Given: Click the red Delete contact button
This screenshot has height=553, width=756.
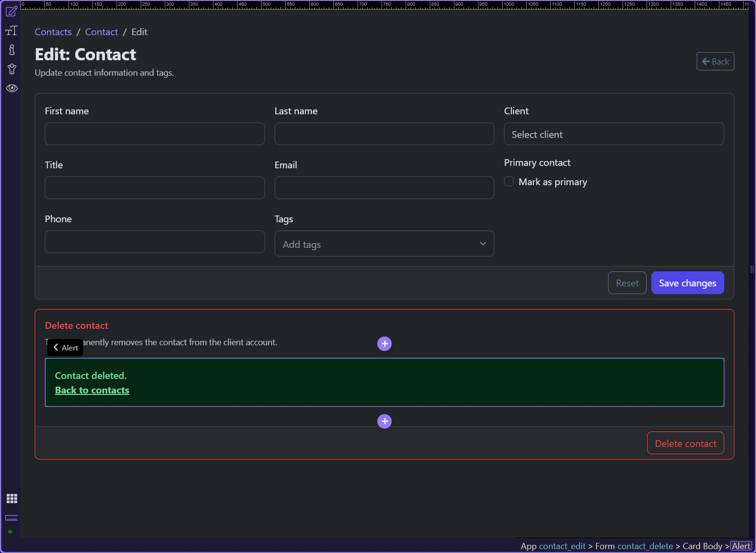Looking at the screenshot, I should click(x=685, y=443).
